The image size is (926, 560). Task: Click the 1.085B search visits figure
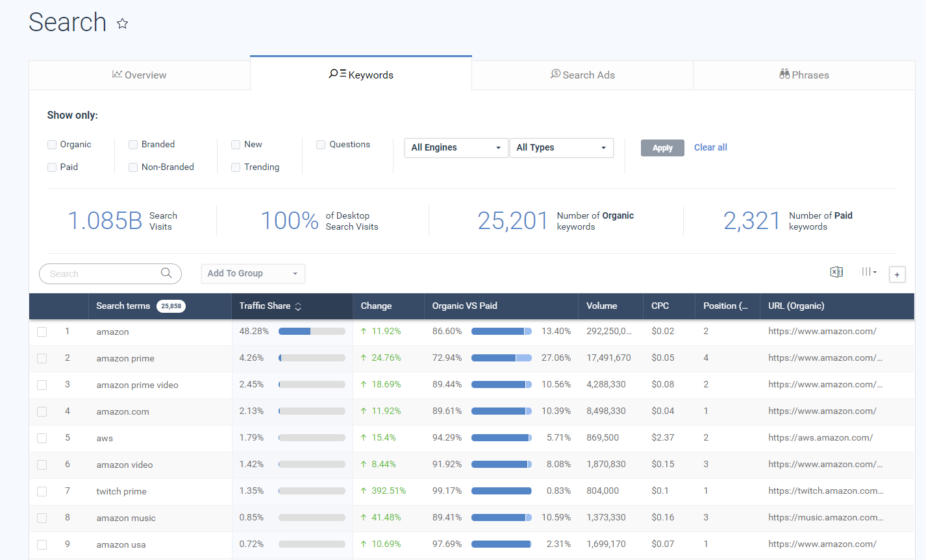(x=105, y=221)
